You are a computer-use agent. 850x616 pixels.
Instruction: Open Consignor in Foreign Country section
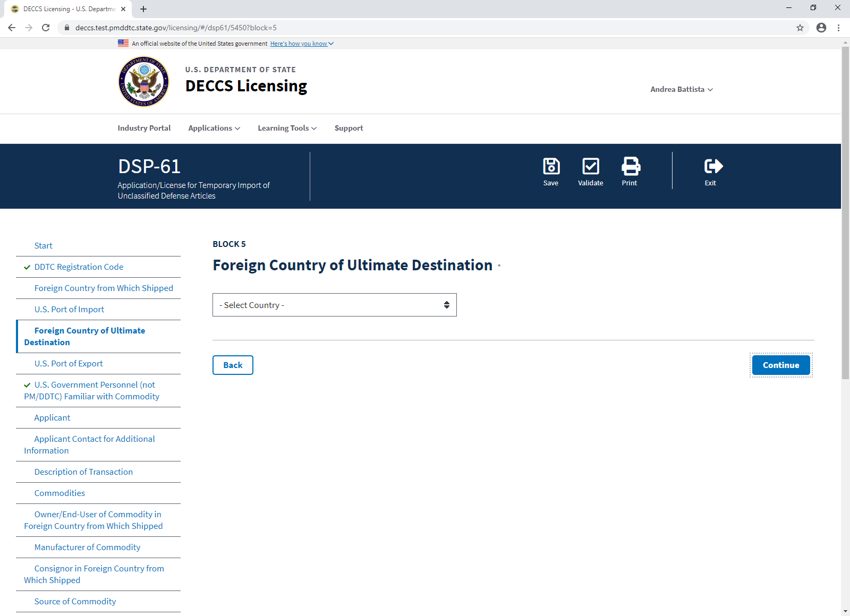(x=98, y=574)
